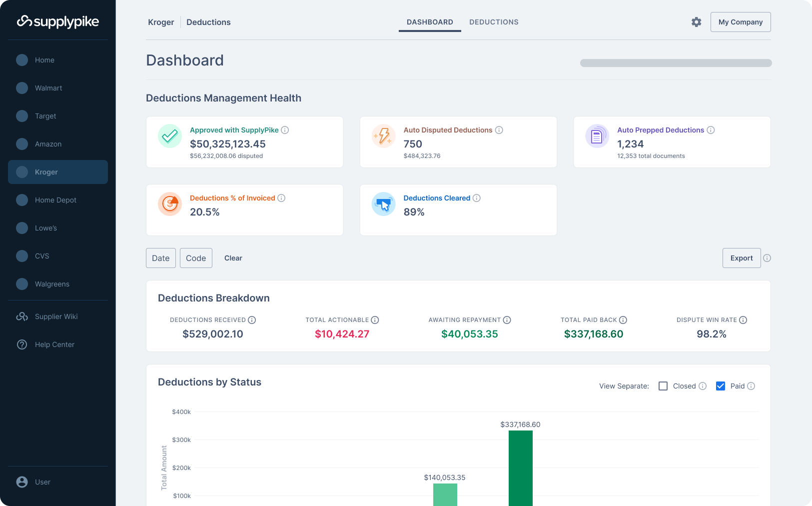Click the Awaiting Repayment info icon
The image size is (812, 506).
507,320
